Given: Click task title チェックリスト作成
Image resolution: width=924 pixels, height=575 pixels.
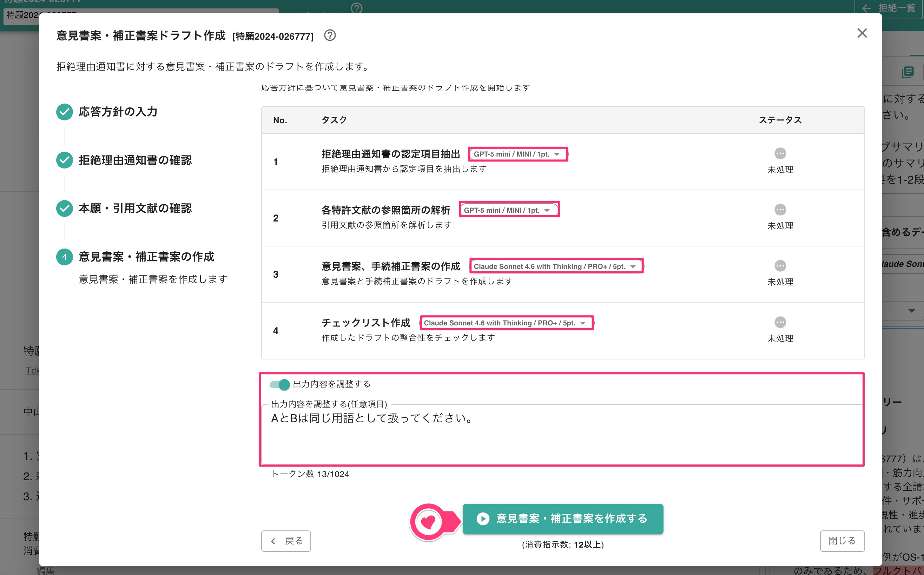Looking at the screenshot, I should pyautogui.click(x=366, y=323).
